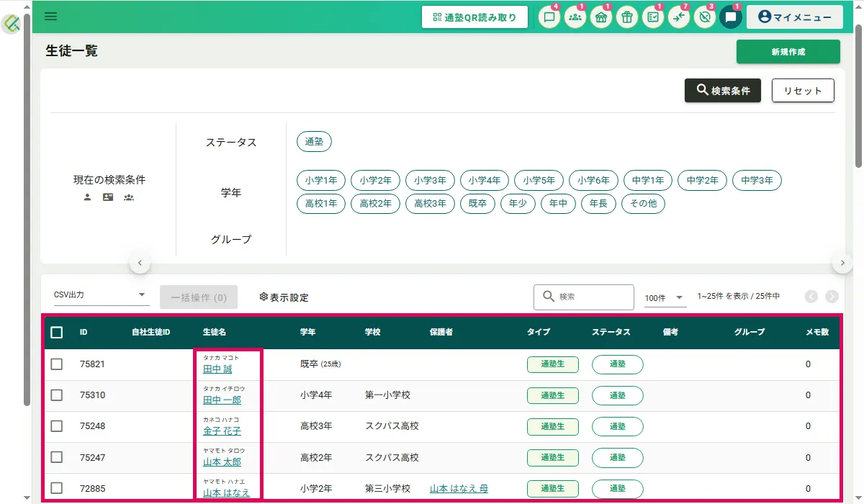Click the 通塾 status button for ID 75821

[618, 364]
